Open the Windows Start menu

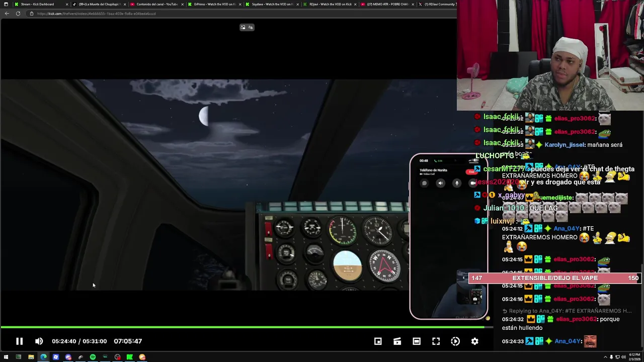(6, 357)
